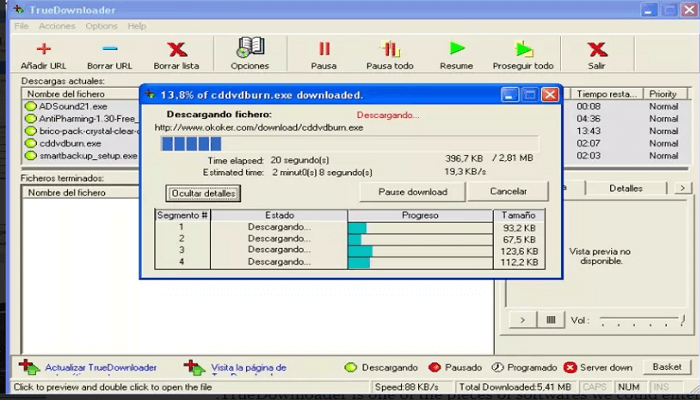The image size is (700, 400).
Task: Click status icon beside smartbackup_setup.exe
Action: point(30,156)
